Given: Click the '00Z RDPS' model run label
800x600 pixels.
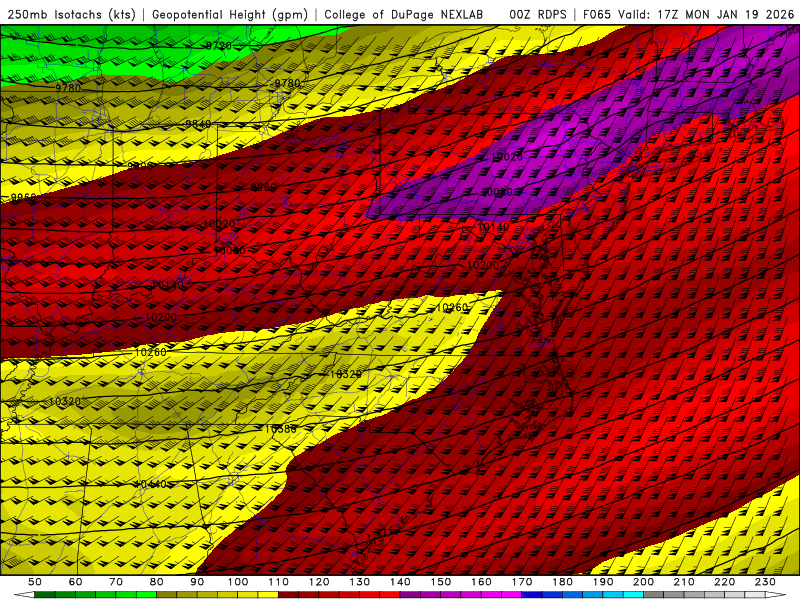Looking at the screenshot, I should click(x=538, y=15).
